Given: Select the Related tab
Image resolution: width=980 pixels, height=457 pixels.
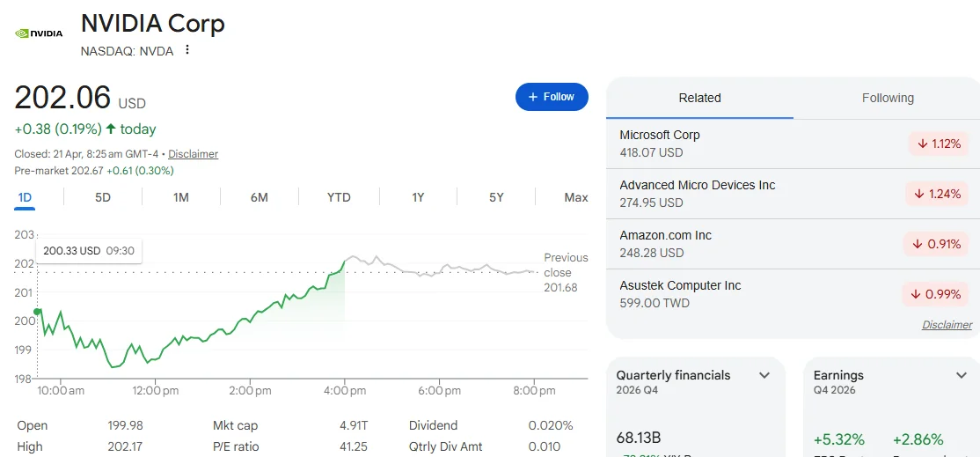Looking at the screenshot, I should click(699, 98).
